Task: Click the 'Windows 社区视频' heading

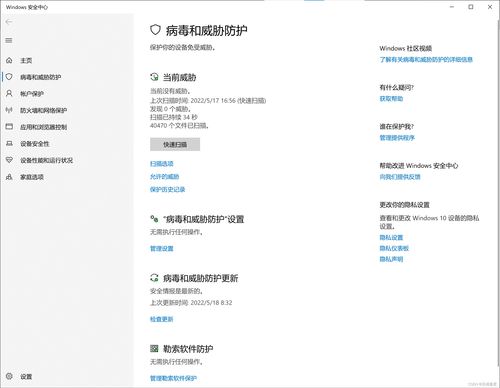Action: [x=406, y=48]
